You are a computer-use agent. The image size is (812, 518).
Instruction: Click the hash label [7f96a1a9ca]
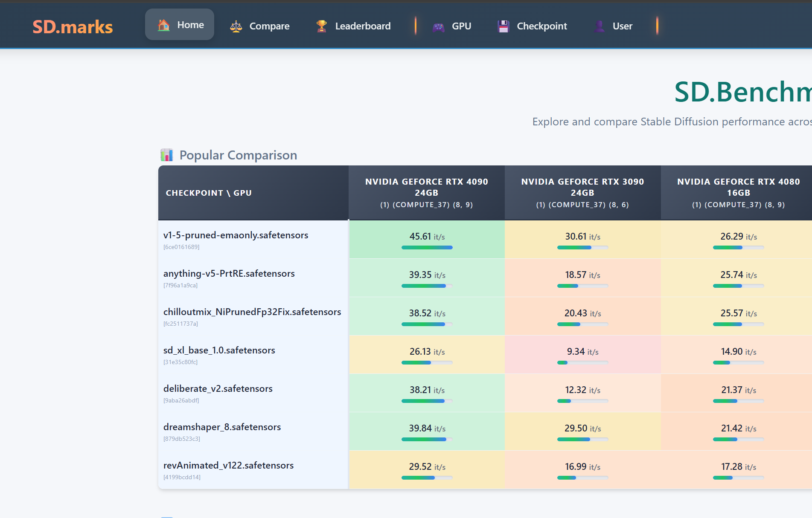coord(180,285)
